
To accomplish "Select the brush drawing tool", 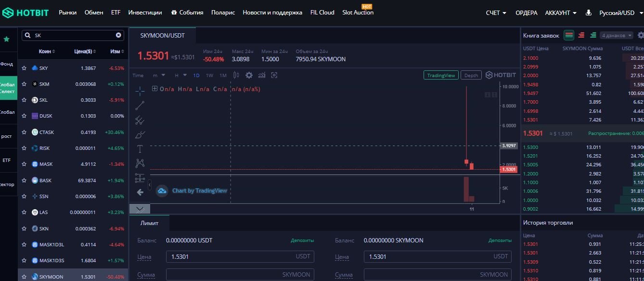I will (x=140, y=134).
